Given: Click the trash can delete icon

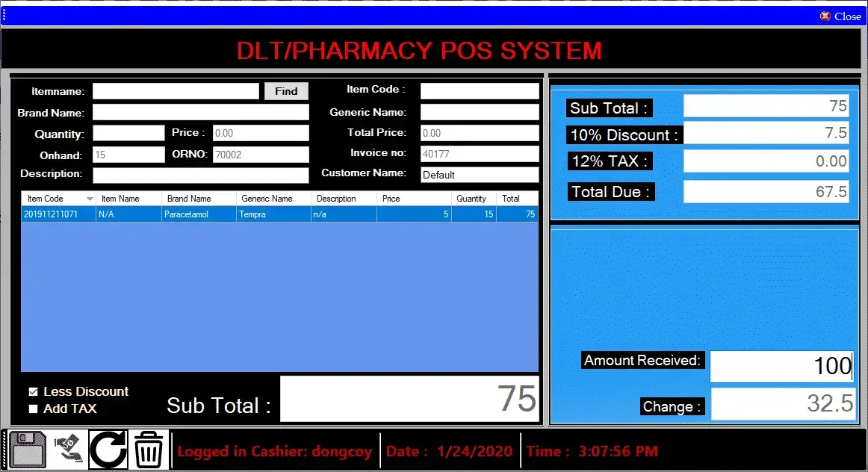Looking at the screenshot, I should 149,450.
